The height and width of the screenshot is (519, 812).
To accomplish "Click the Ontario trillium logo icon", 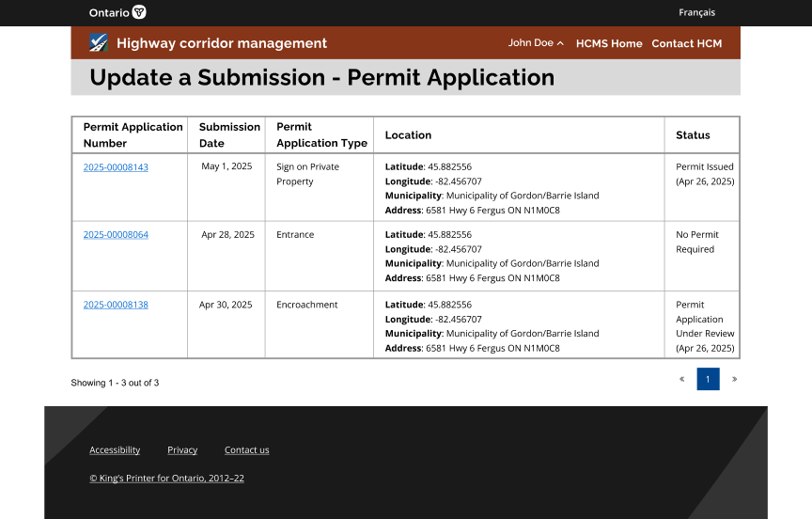I will coord(139,12).
